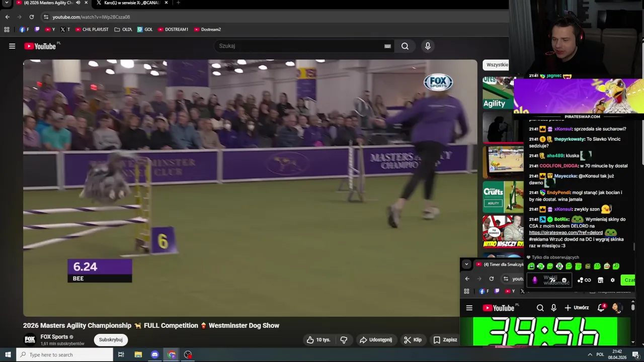Close the Karo(L) X tab
Image resolution: width=644 pixels, height=362 pixels.
point(166,3)
